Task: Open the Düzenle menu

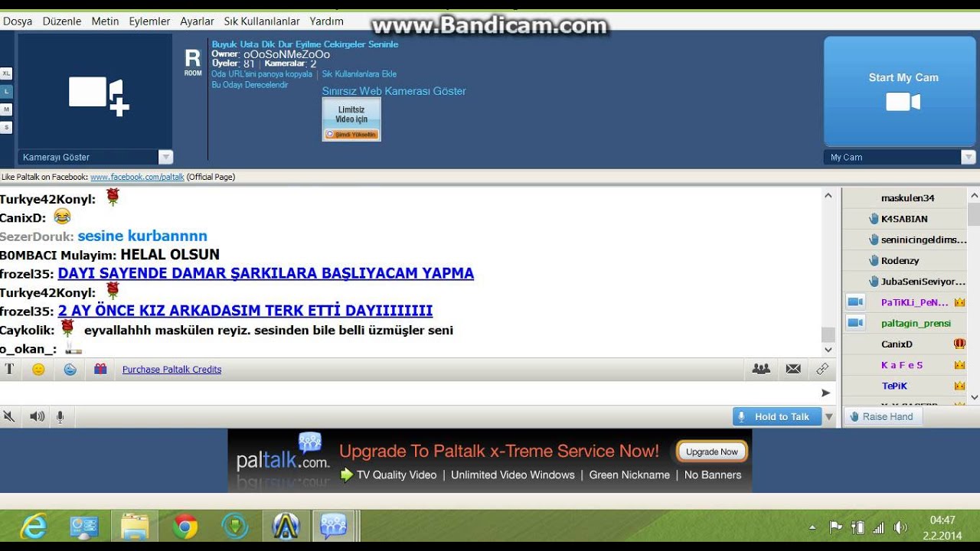Action: (x=62, y=21)
